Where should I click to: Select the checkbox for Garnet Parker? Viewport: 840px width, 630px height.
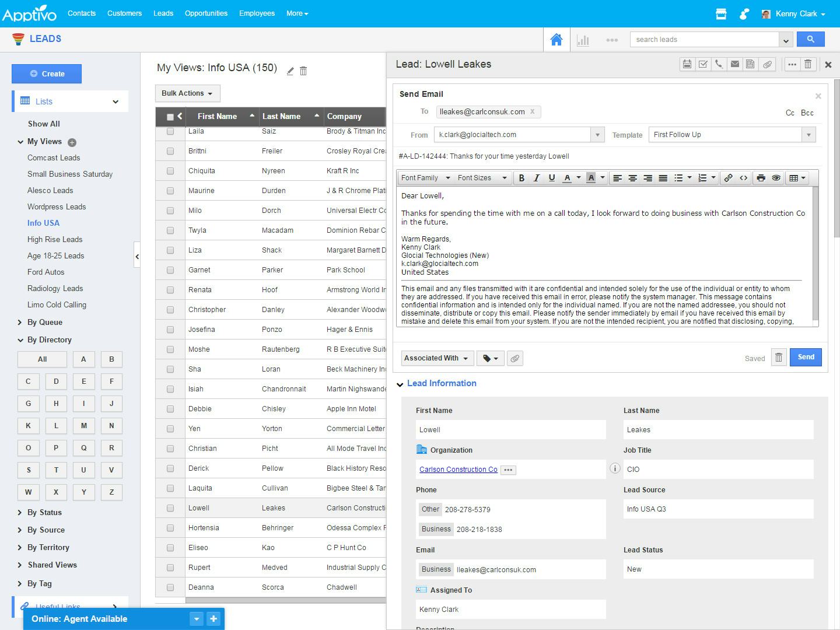tap(170, 270)
